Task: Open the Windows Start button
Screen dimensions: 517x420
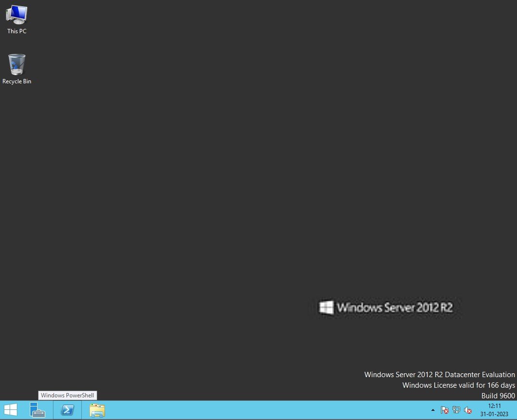Action: pyautogui.click(x=11, y=410)
